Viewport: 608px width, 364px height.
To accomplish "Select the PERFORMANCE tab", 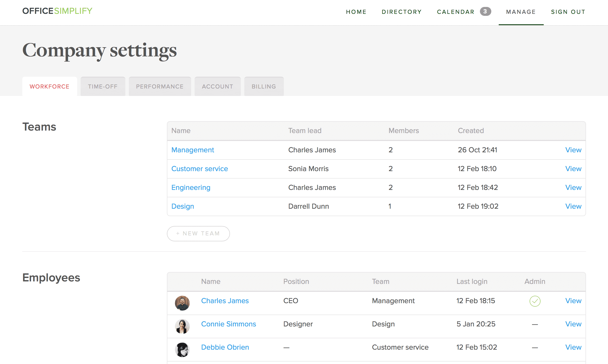I will (x=159, y=86).
